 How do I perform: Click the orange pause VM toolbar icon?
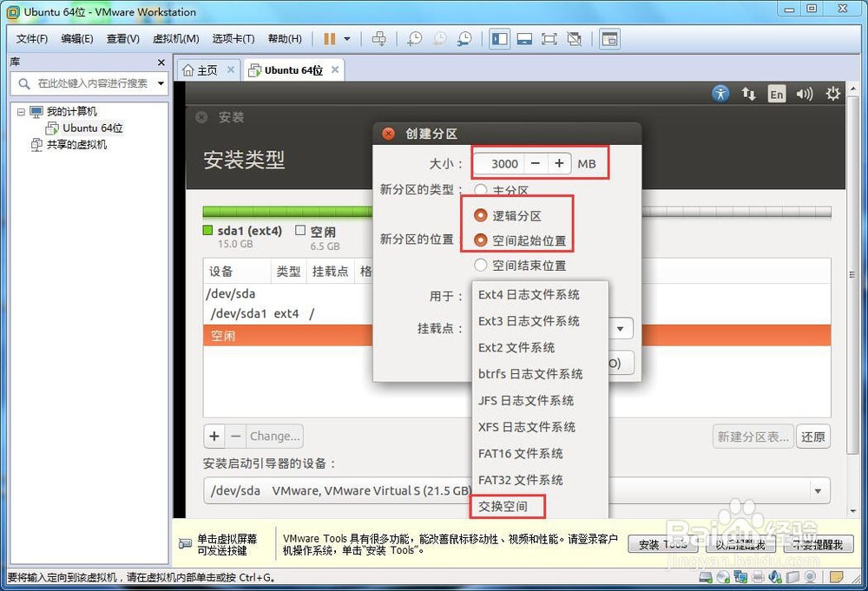[329, 39]
